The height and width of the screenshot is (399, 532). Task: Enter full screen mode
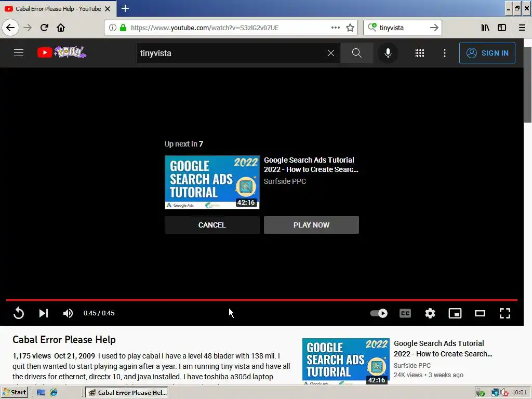click(505, 313)
